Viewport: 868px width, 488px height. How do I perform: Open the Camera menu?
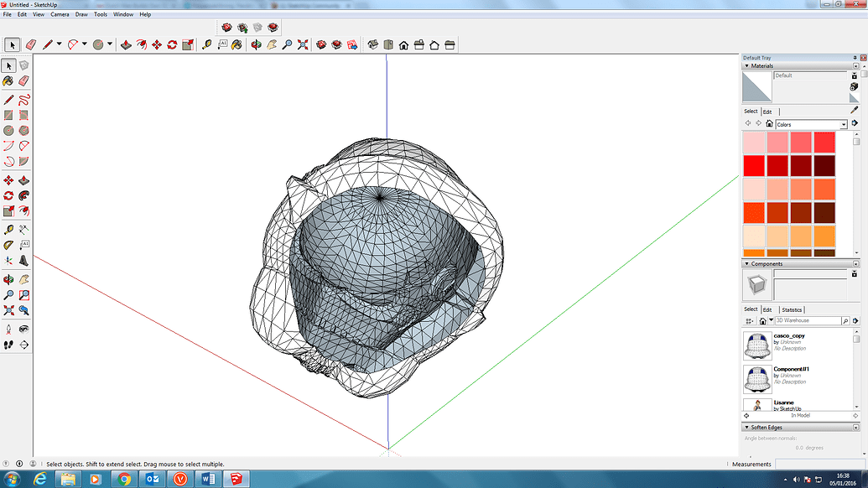[60, 14]
